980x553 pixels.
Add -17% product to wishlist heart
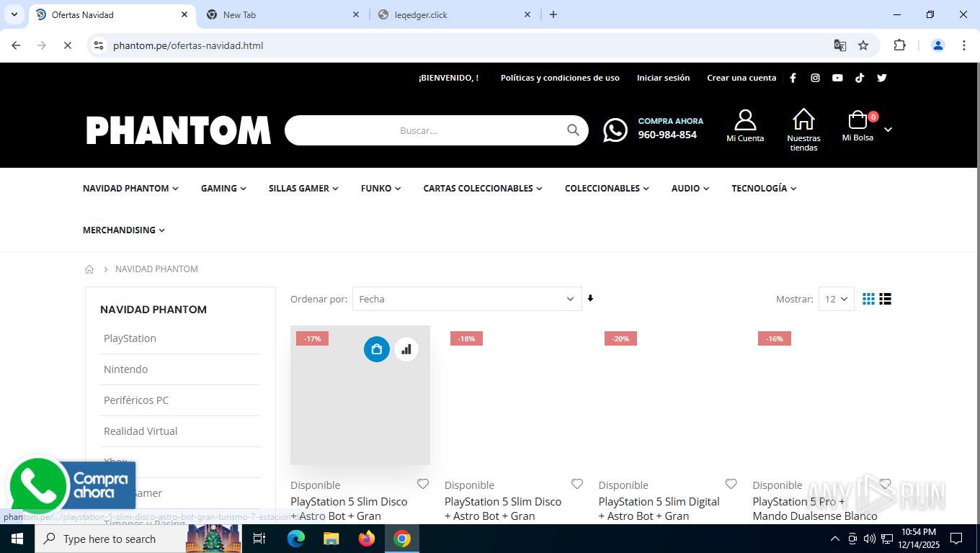tap(423, 484)
